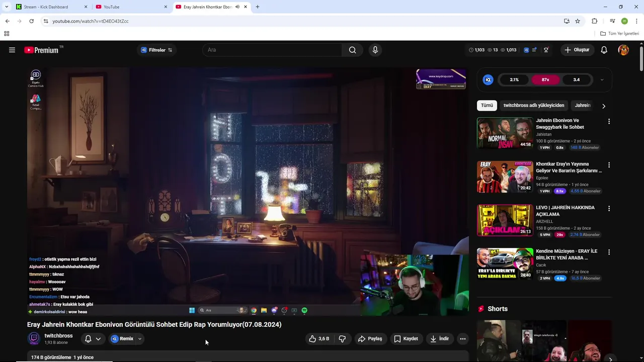This screenshot has height=362, width=644.
Task: Open more actions three-dot menu under video
Action: tap(463, 339)
